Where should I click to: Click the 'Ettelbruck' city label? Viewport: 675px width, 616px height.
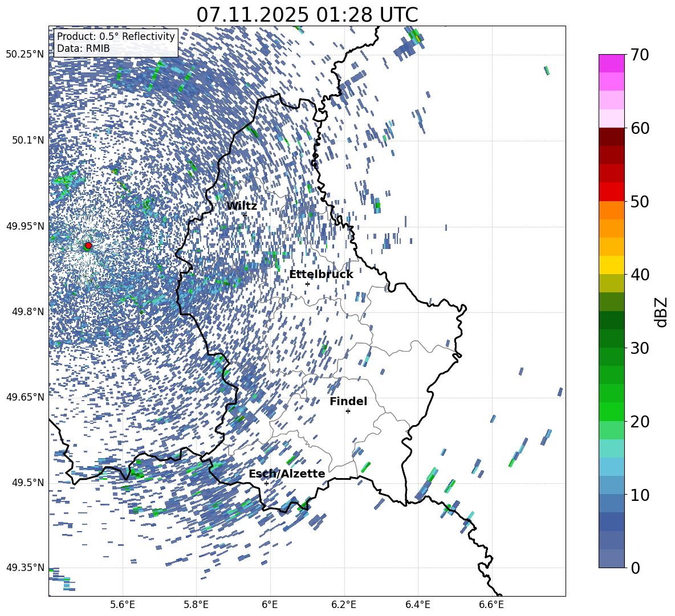coord(321,274)
